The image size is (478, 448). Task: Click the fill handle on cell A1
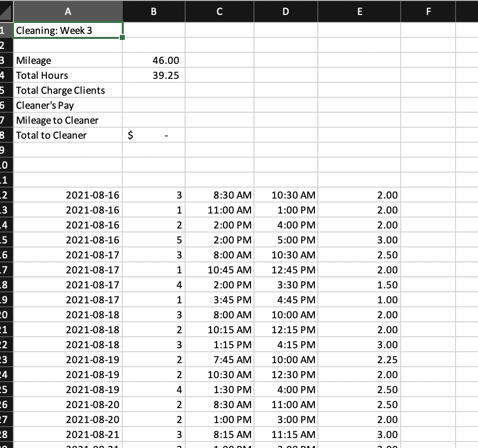tap(123, 36)
